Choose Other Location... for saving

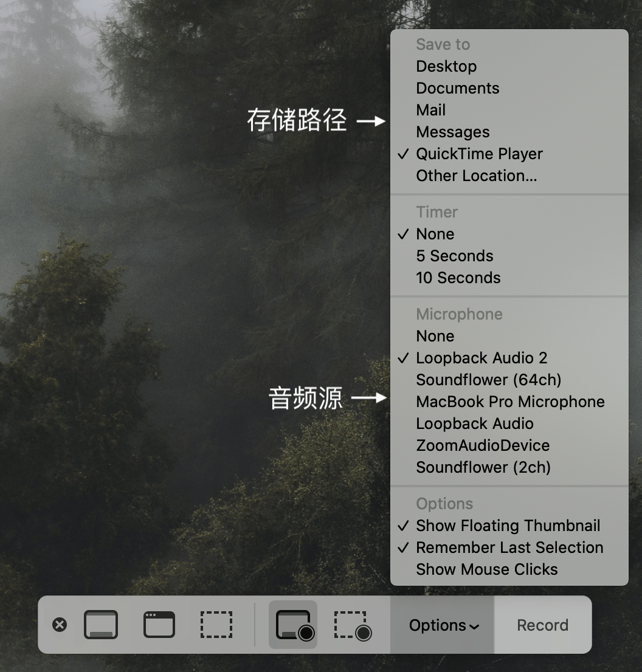click(476, 176)
